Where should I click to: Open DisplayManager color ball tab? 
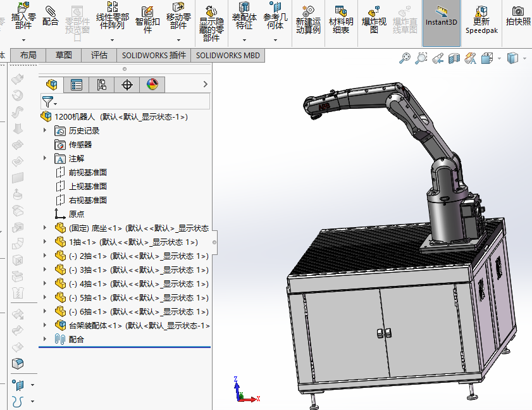pyautogui.click(x=152, y=85)
